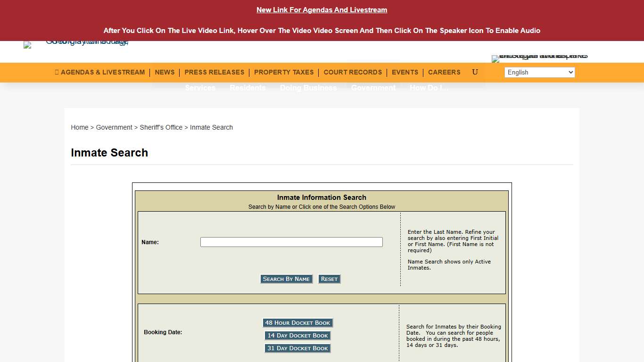Open COURT RECORDS

(x=353, y=72)
